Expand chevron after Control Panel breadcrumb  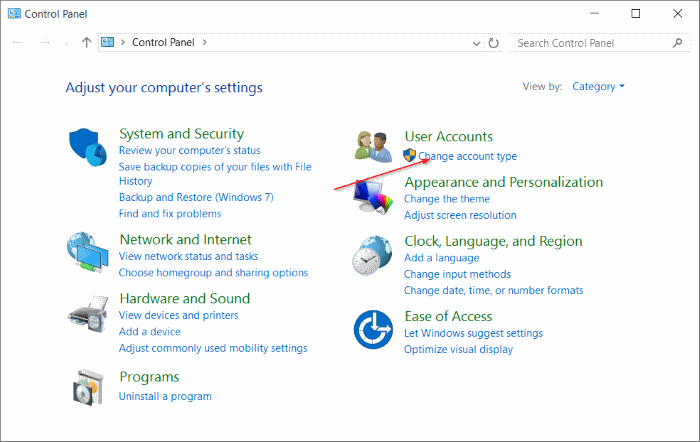tap(204, 42)
